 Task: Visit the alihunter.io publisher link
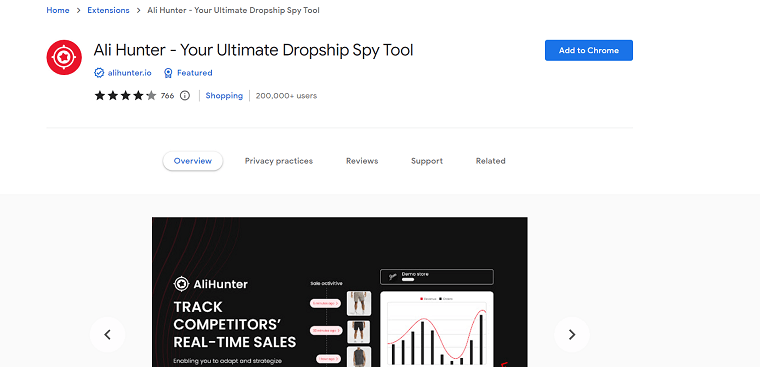coord(129,73)
